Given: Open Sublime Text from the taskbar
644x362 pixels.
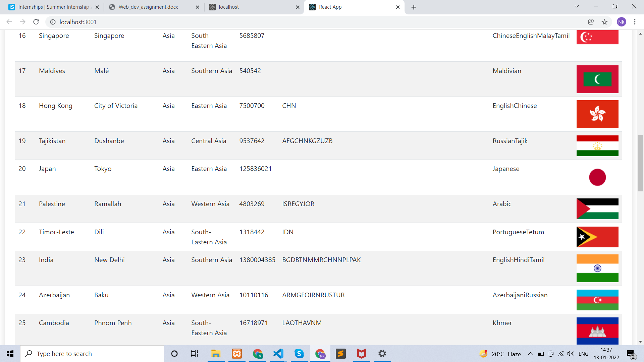Looking at the screenshot, I should coord(340,354).
